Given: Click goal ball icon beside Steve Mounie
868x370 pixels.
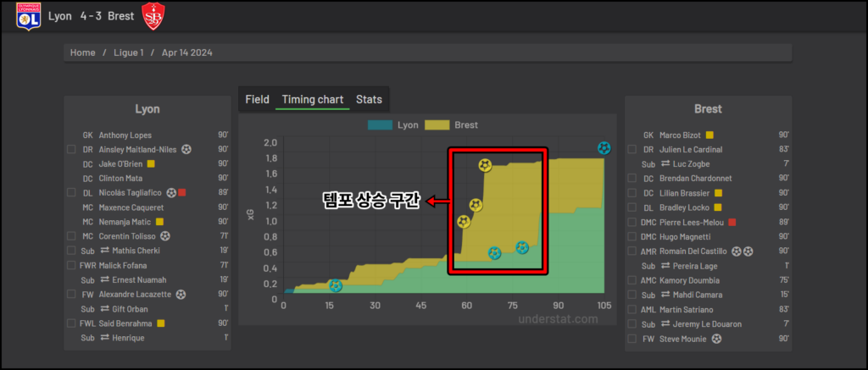Looking at the screenshot, I should [x=717, y=339].
